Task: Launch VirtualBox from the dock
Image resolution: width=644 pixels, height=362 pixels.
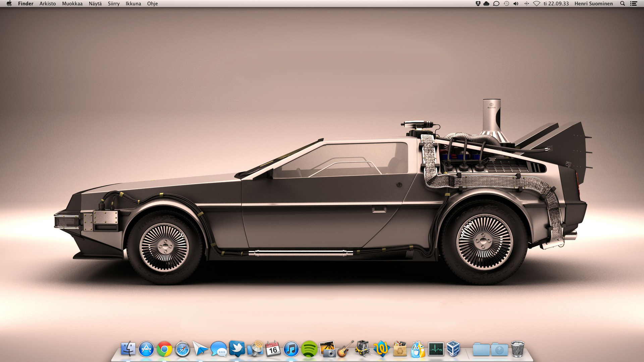Action: pos(453,349)
